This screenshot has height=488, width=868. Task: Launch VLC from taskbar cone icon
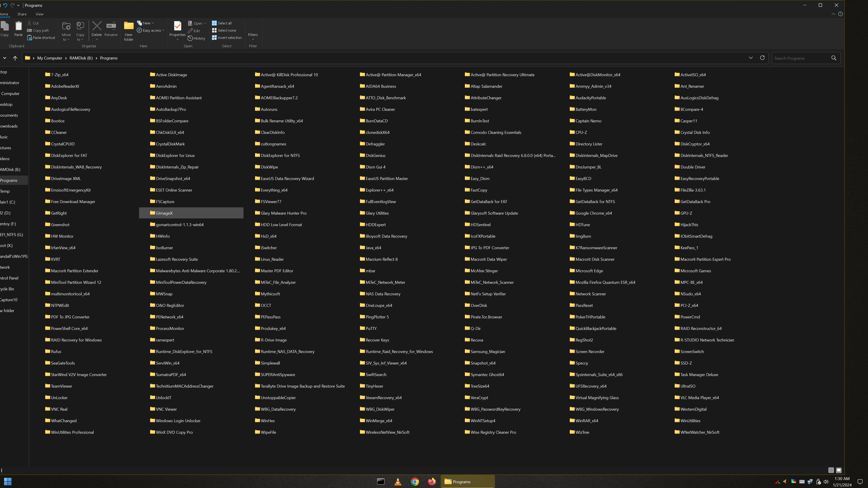[398, 482]
